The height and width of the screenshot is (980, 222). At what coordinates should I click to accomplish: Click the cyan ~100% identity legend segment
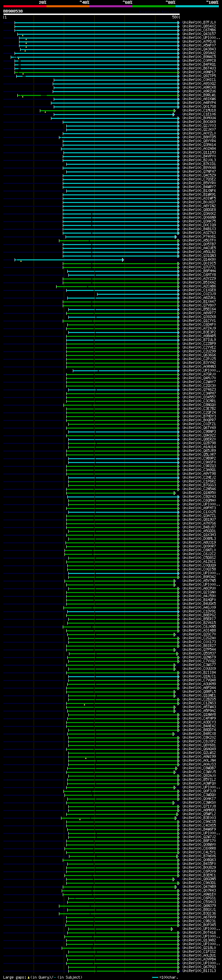(197, 7)
